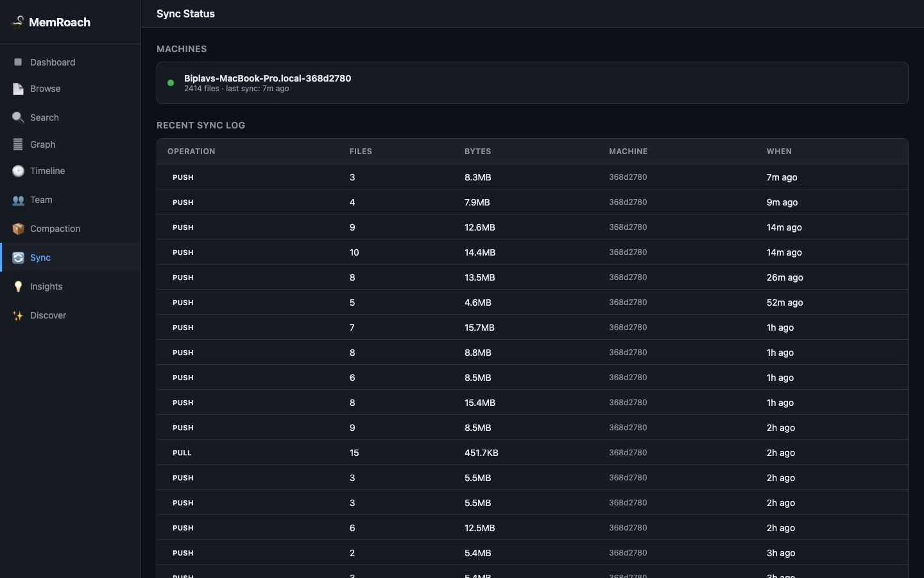Screen dimensions: 924x578
Task: Click the 8.3MB bytes cell
Action: pyautogui.click(x=477, y=177)
